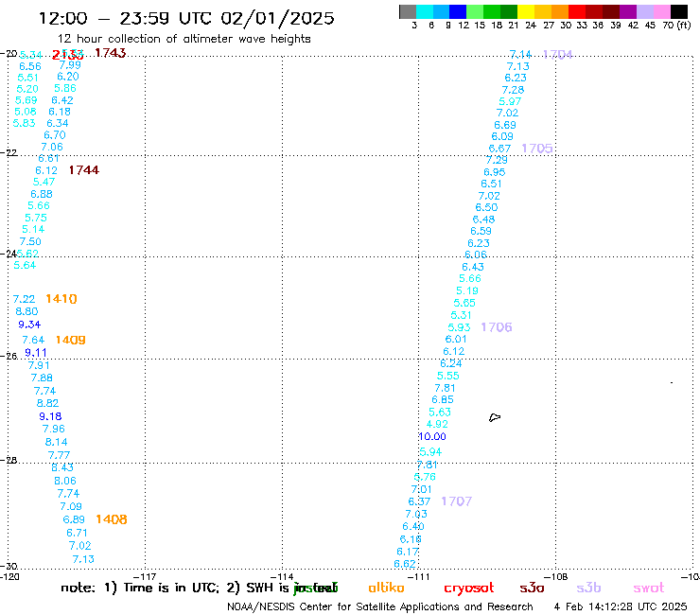Click the '7.14' value at the track top
Screen dimensions: 700x615
[x=520, y=55]
